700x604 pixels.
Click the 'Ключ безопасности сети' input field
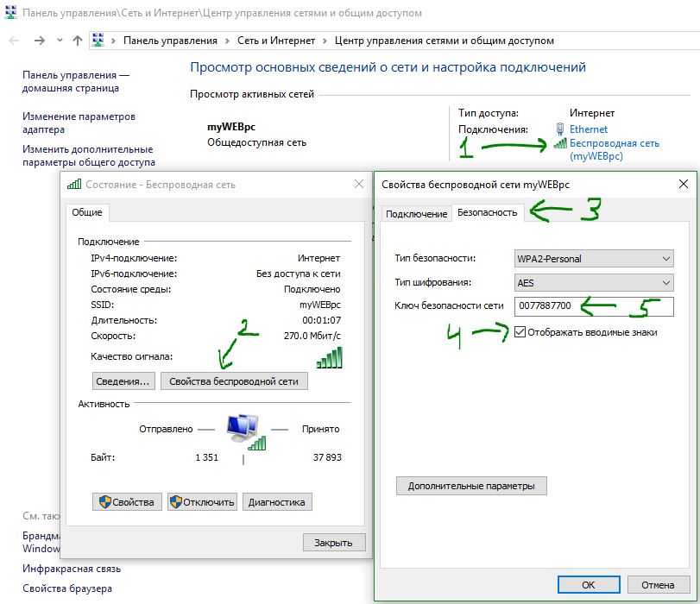coord(594,306)
